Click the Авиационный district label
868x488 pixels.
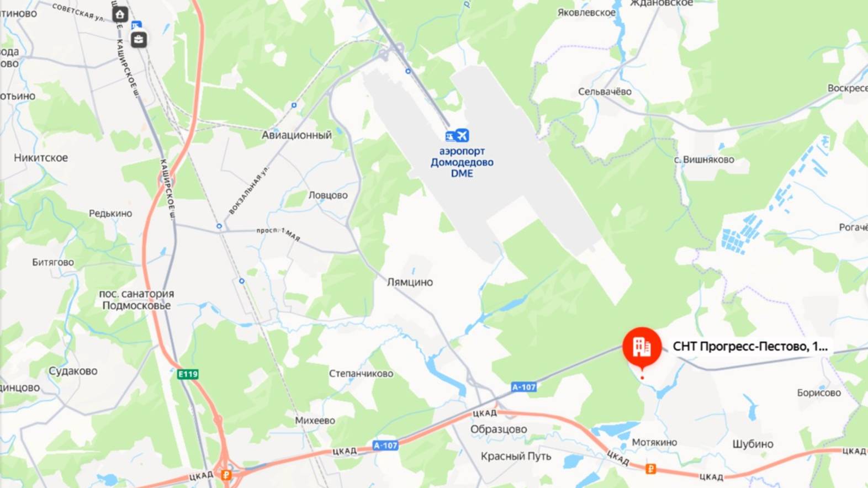[297, 135]
